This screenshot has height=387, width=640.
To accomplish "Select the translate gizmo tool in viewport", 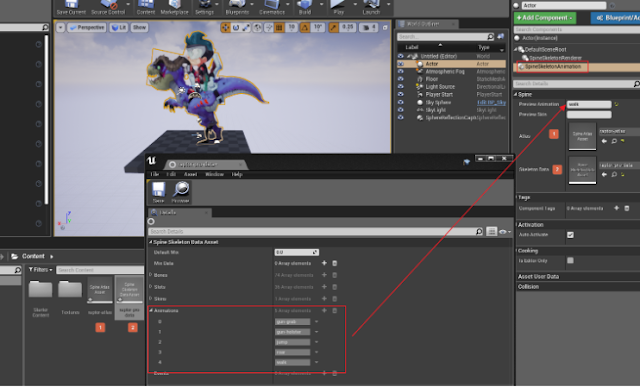I will (x=225, y=27).
